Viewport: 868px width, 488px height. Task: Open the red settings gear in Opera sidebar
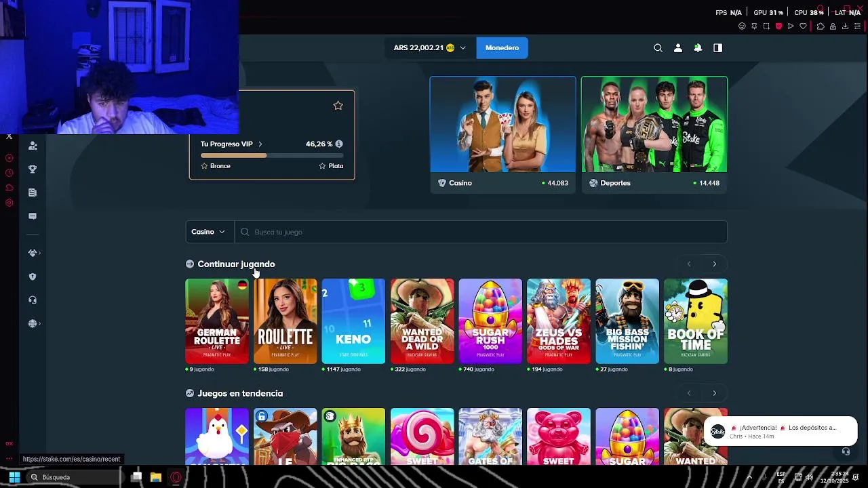(x=9, y=203)
